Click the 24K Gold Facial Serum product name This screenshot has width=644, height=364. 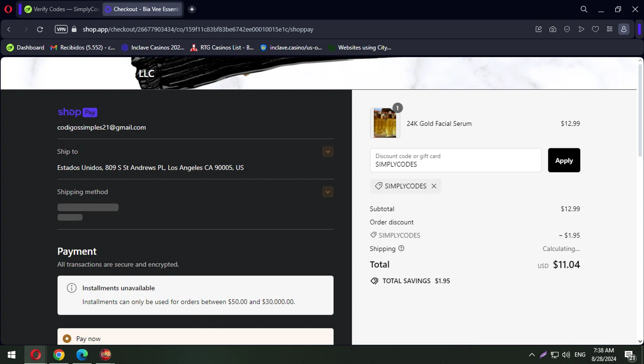coord(439,123)
